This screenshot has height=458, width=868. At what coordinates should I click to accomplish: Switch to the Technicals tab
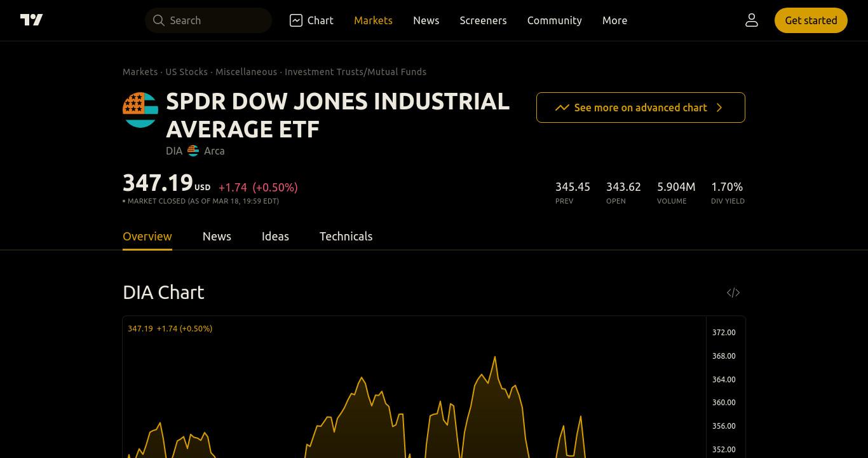coord(346,236)
